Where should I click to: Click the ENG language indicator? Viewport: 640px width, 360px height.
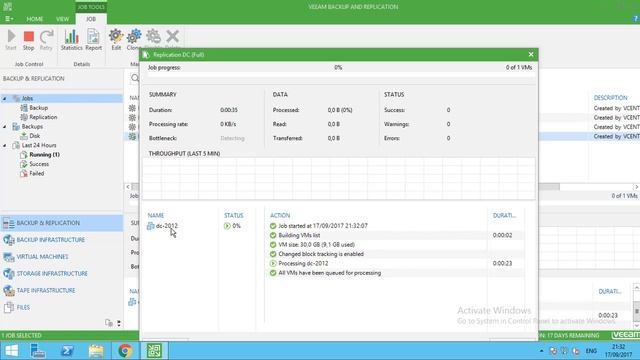(x=591, y=351)
